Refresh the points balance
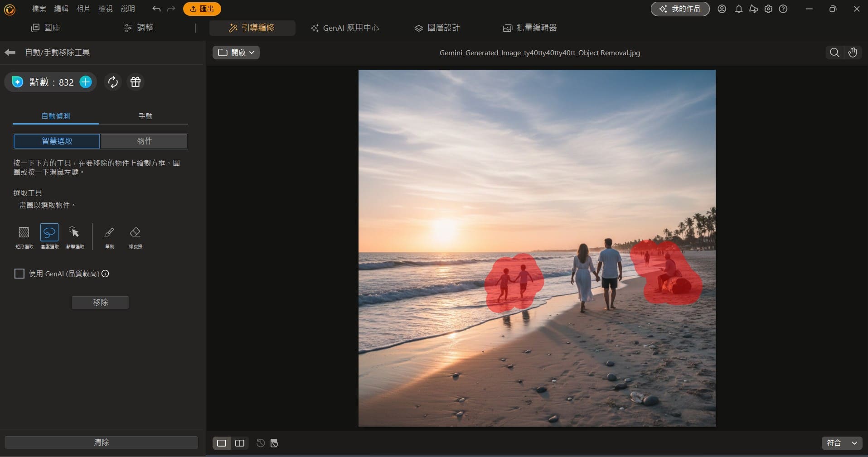The image size is (868, 457). (113, 82)
